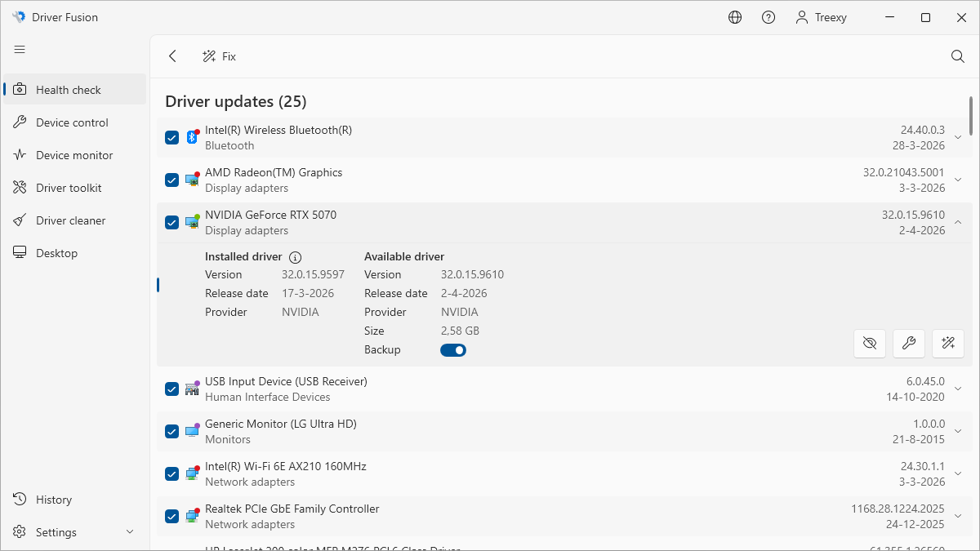Uncheck the AMD Radeon Graphics checkbox
Viewport: 980px width, 551px height.
(171, 180)
